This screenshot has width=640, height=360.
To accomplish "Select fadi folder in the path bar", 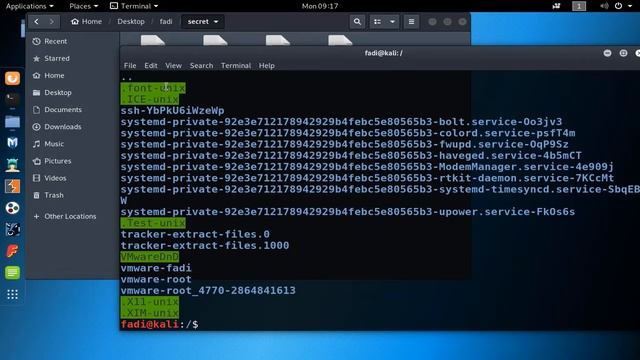I will pyautogui.click(x=166, y=22).
